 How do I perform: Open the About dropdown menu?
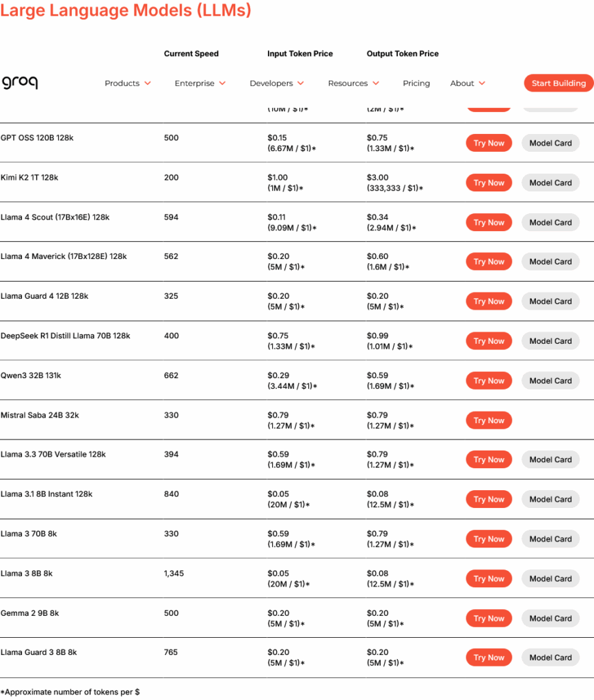tap(468, 83)
